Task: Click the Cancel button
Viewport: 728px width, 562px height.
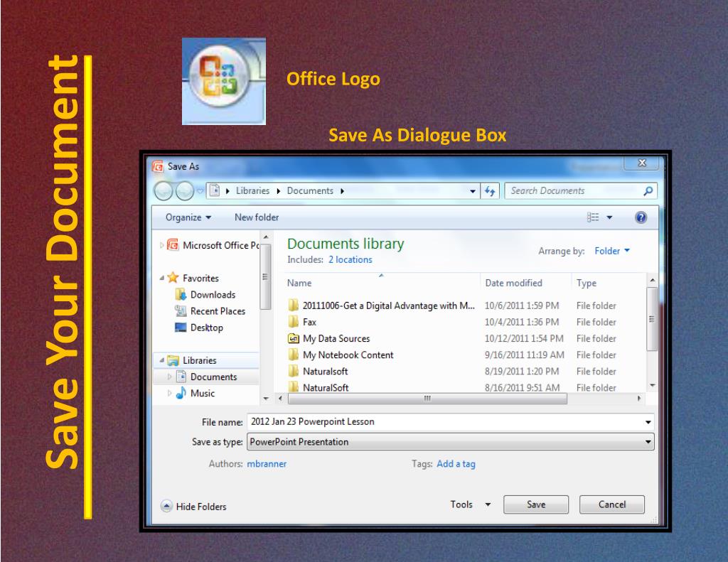Action: coord(612,504)
